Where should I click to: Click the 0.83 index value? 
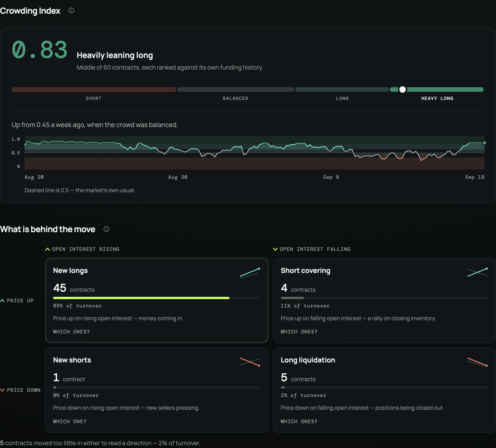(x=40, y=50)
